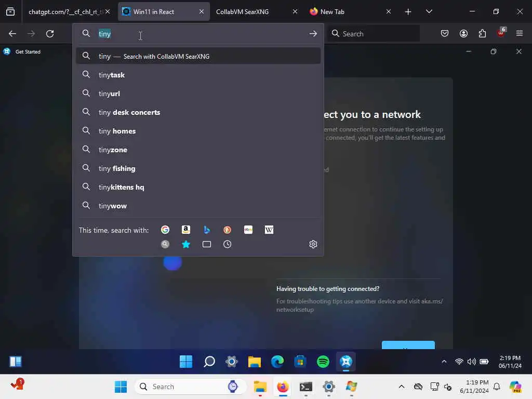Open aka.ms/networksetup troubleshooting text
The width and height of the screenshot is (532, 399).
[x=360, y=305]
